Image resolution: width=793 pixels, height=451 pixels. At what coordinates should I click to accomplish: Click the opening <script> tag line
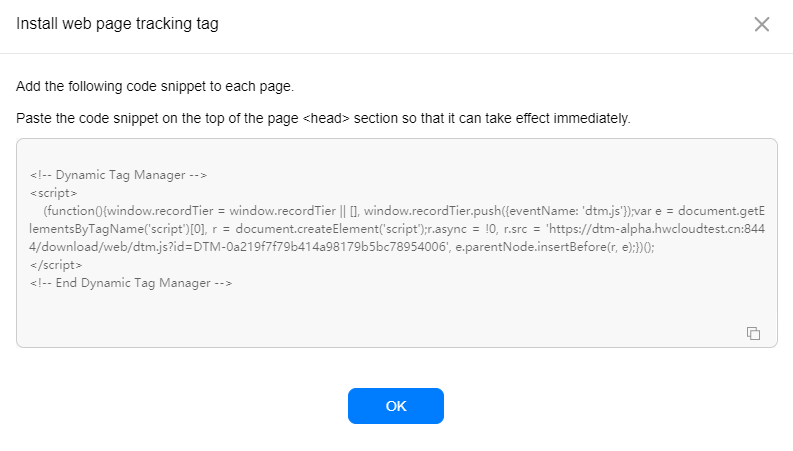point(53,193)
